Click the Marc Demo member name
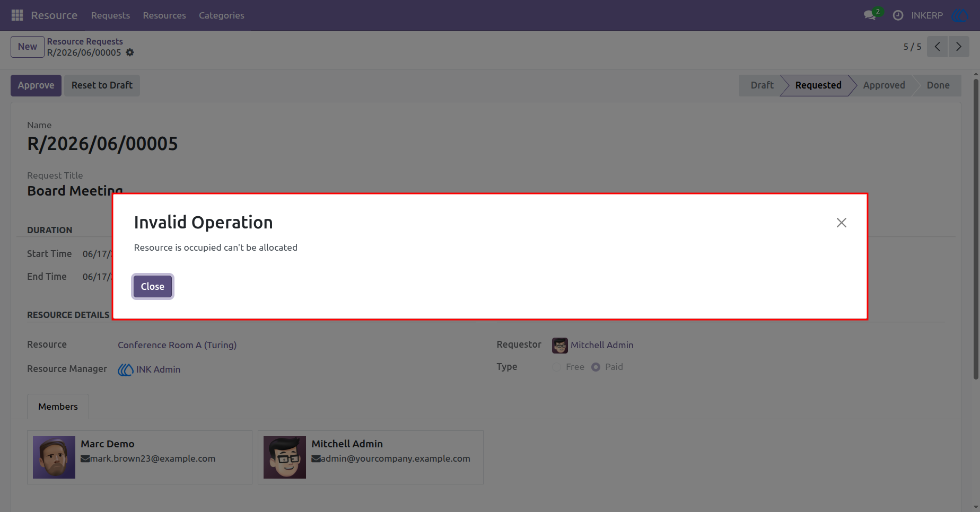Viewport: 980px width, 512px height. (x=108, y=444)
